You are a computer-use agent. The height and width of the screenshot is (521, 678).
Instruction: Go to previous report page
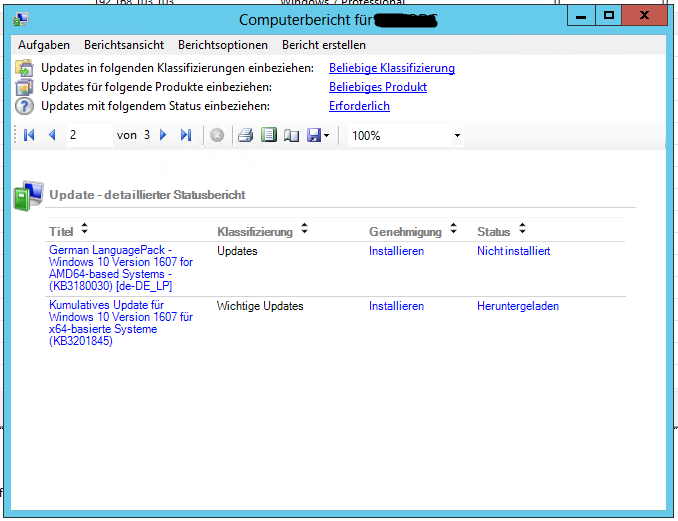pyautogui.click(x=52, y=135)
